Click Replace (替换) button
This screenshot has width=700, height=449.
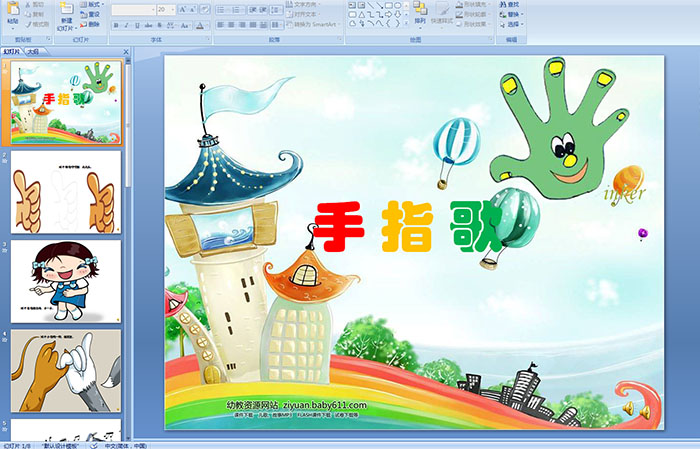click(512, 14)
